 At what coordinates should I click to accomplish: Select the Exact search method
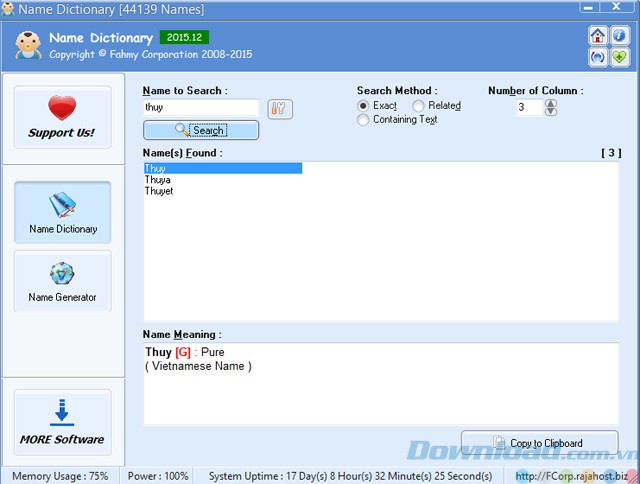click(363, 105)
